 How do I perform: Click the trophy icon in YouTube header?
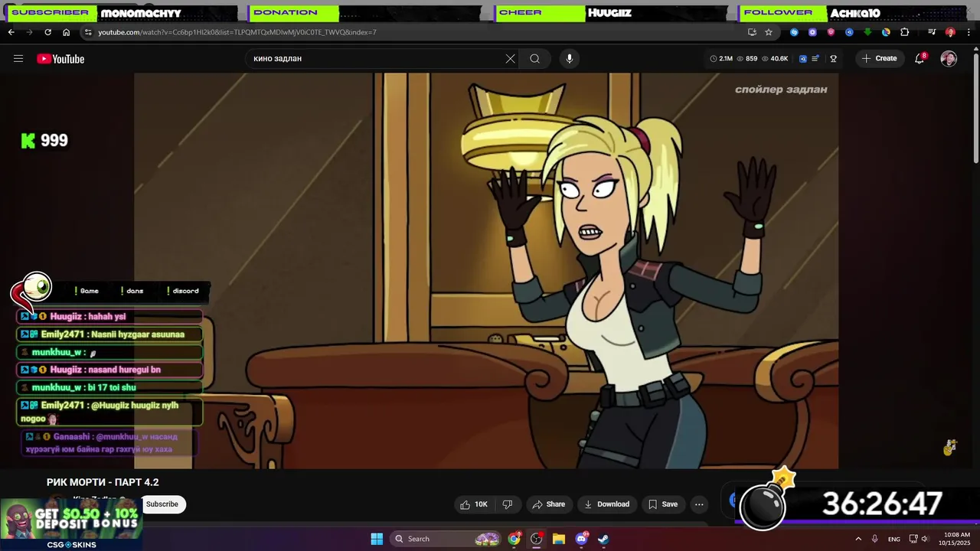click(833, 59)
